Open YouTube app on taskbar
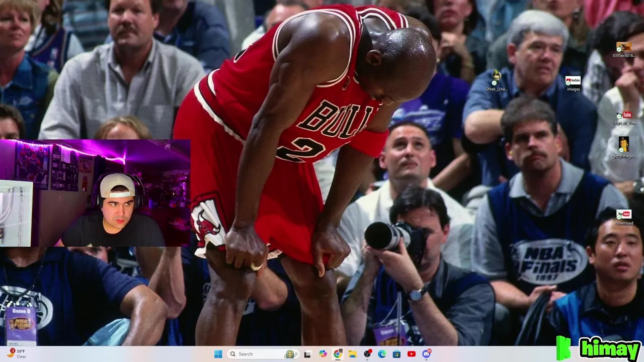644x362 pixels. click(412, 354)
